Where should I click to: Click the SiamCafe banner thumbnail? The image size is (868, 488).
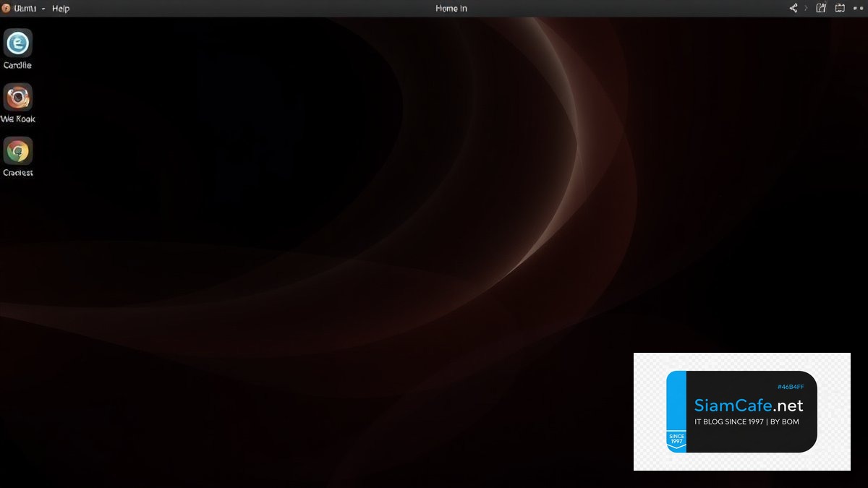pos(741,411)
